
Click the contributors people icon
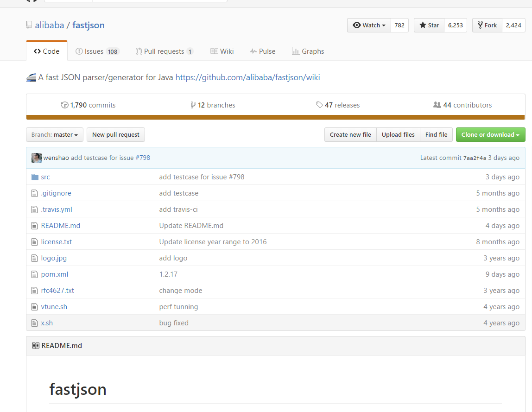pyautogui.click(x=437, y=105)
